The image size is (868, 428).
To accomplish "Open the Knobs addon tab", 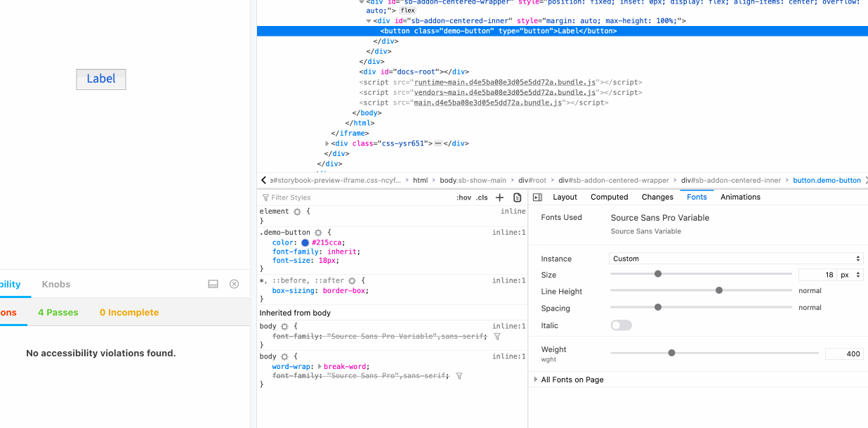I will tap(56, 285).
